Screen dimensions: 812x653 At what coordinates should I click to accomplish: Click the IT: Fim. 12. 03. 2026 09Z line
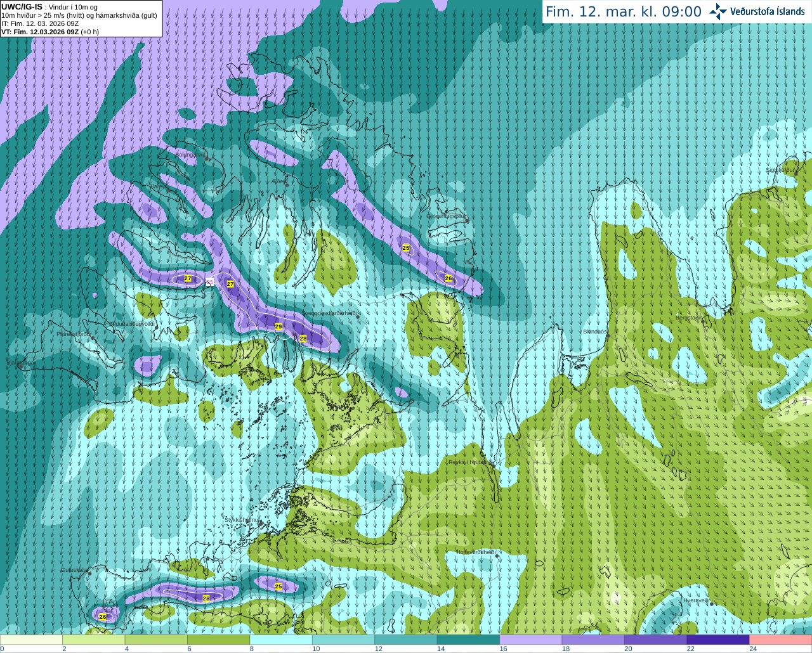click(40, 23)
